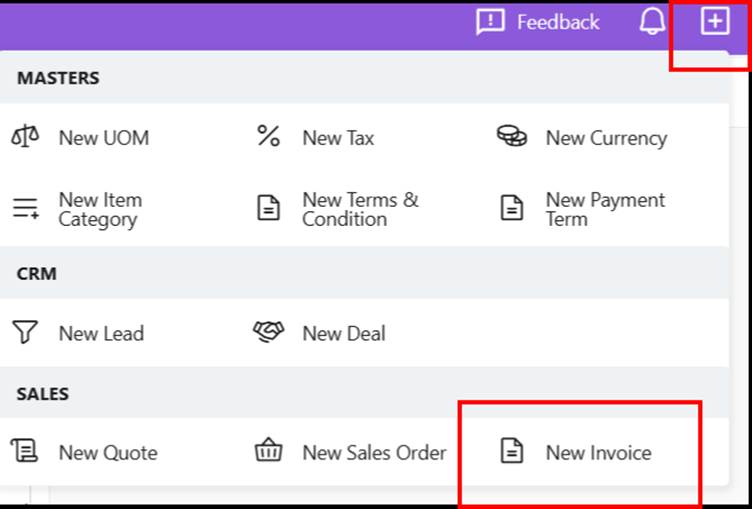Create a New Invoice
Image resolution: width=752 pixels, height=509 pixels.
(598, 453)
